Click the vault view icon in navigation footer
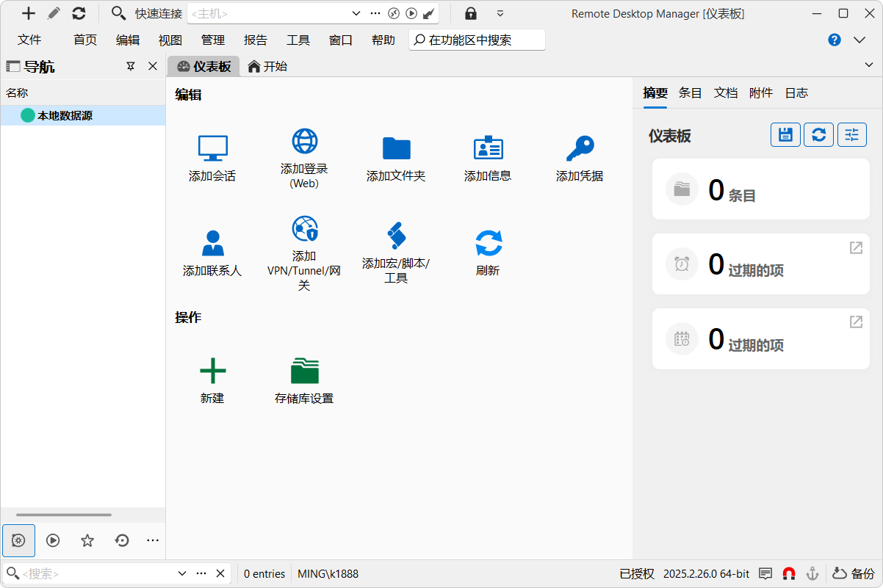 [18, 540]
